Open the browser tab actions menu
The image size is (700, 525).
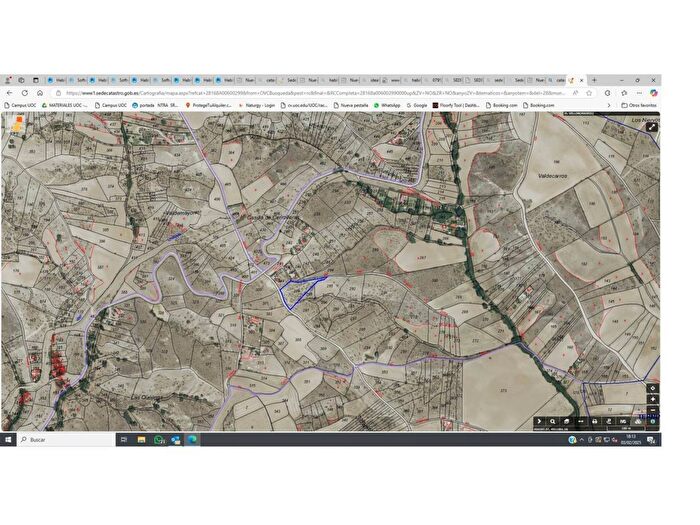36,80
